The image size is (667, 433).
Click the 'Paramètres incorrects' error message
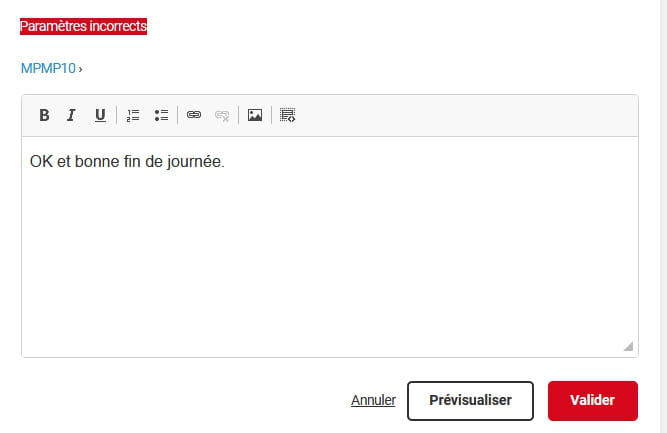point(83,26)
